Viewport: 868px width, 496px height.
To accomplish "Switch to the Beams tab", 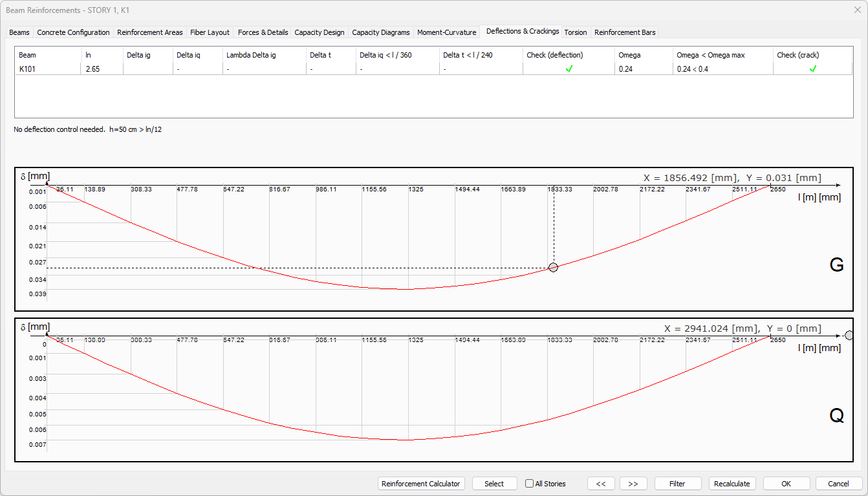I will (19, 32).
